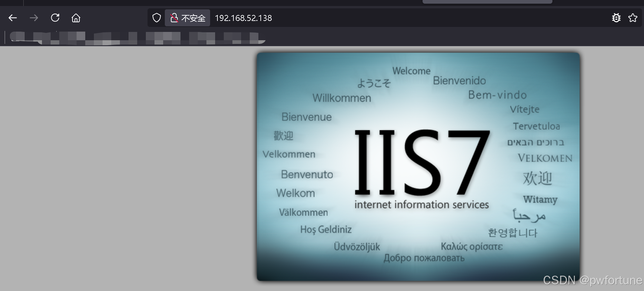Bookmark this page with the star icon
This screenshot has height=291, width=644.
point(633,18)
